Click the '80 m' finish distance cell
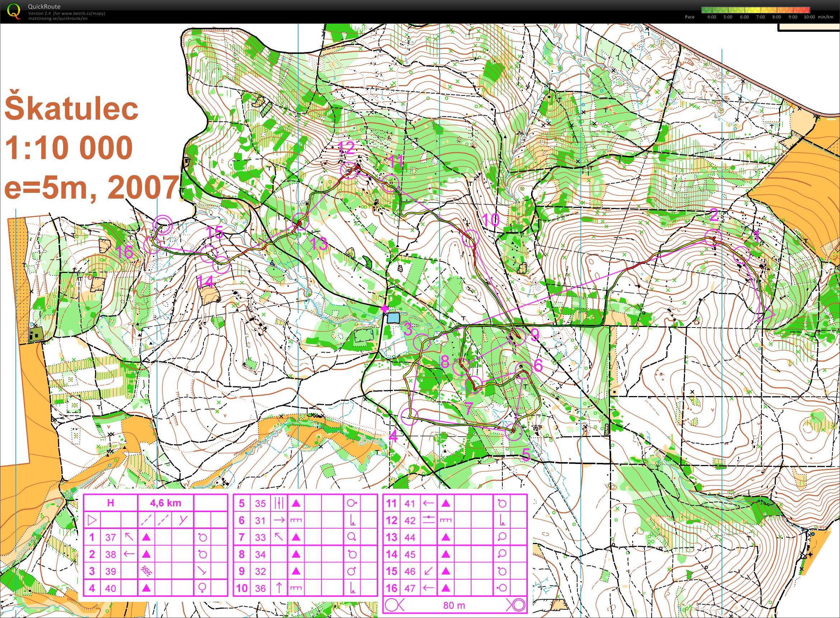840x618 pixels. pyautogui.click(x=455, y=604)
